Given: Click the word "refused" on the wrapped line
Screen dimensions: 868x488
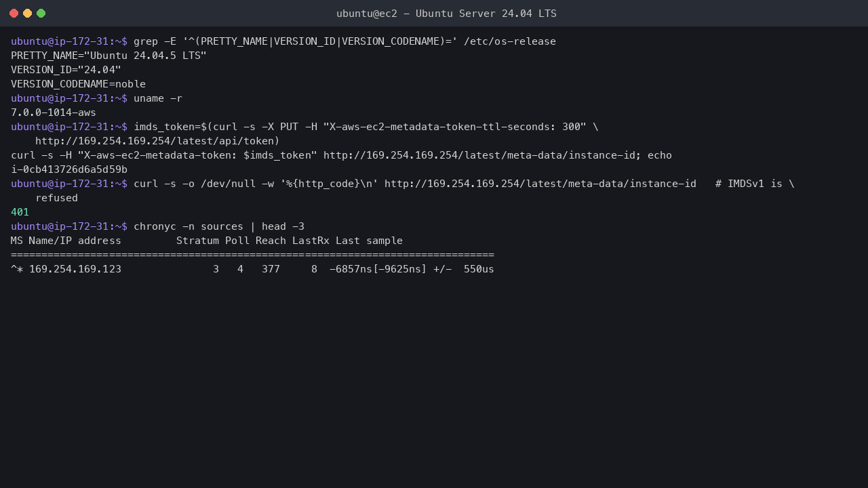Looking at the screenshot, I should click(x=56, y=198).
